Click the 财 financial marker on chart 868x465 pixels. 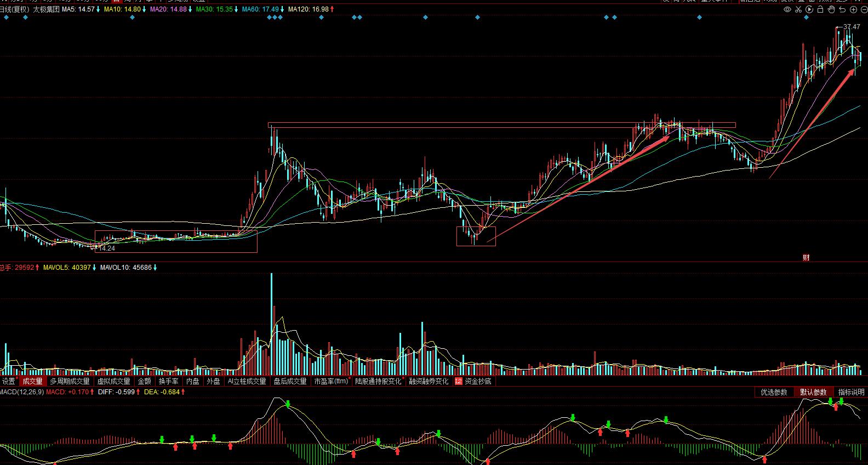[806, 257]
